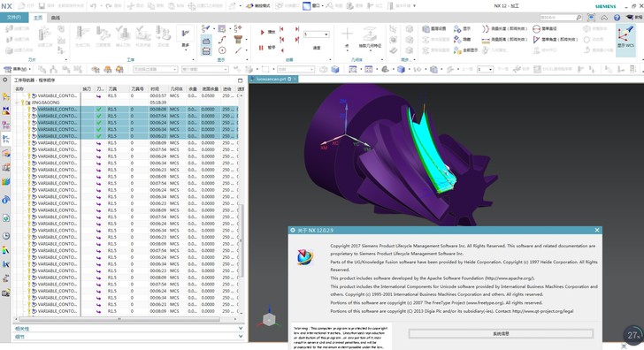Open the selection filter dropdown (无选择过滤器)
Viewport: 644px width, 350px height.
(x=156, y=69)
